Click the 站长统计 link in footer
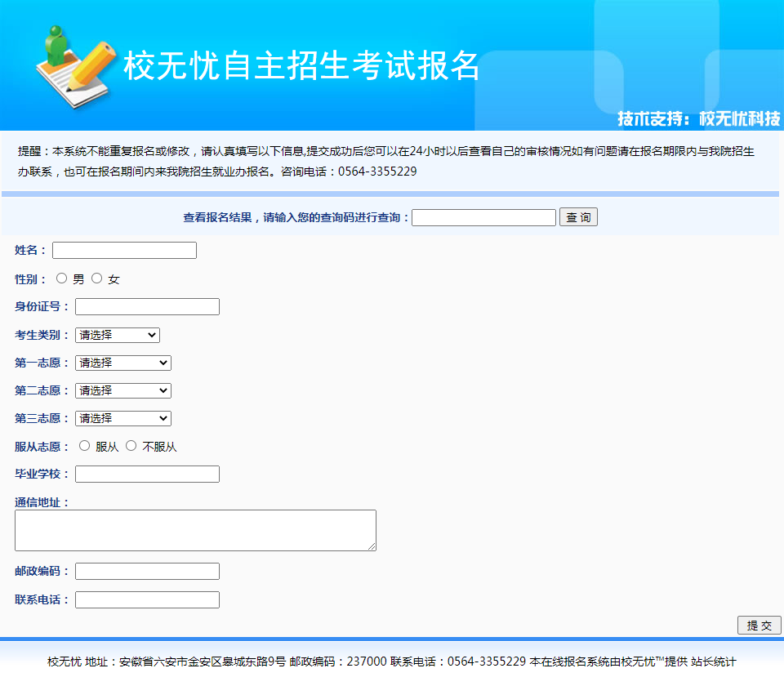 tap(714, 662)
